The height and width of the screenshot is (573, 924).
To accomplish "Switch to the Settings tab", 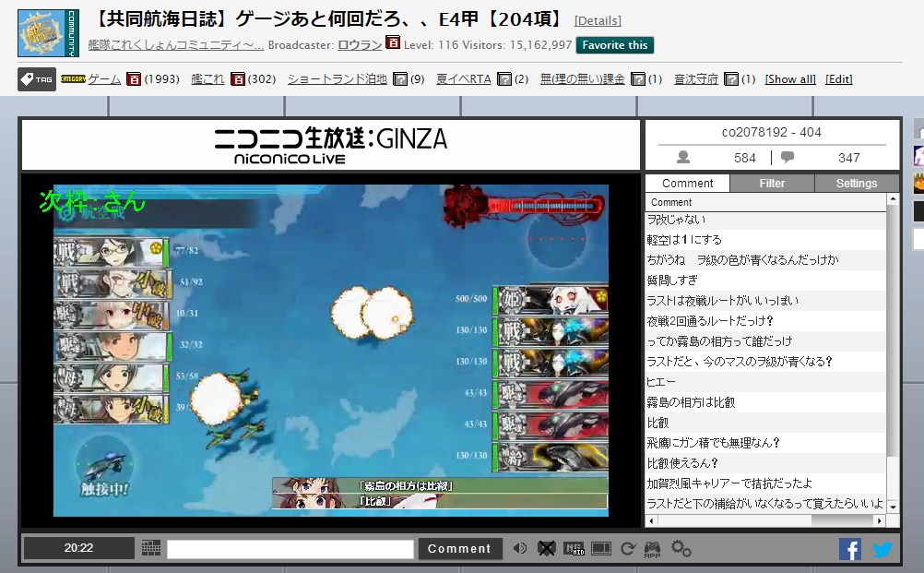I will point(857,184).
